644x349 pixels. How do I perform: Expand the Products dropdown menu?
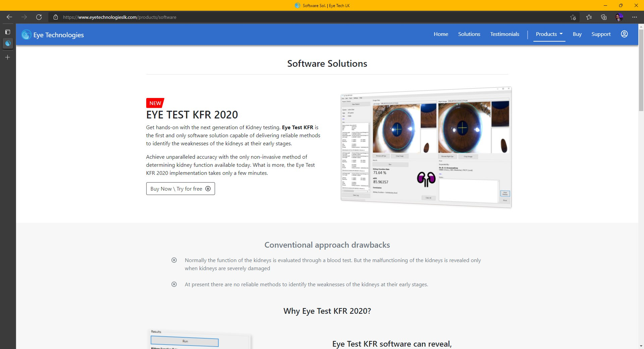pyautogui.click(x=549, y=34)
